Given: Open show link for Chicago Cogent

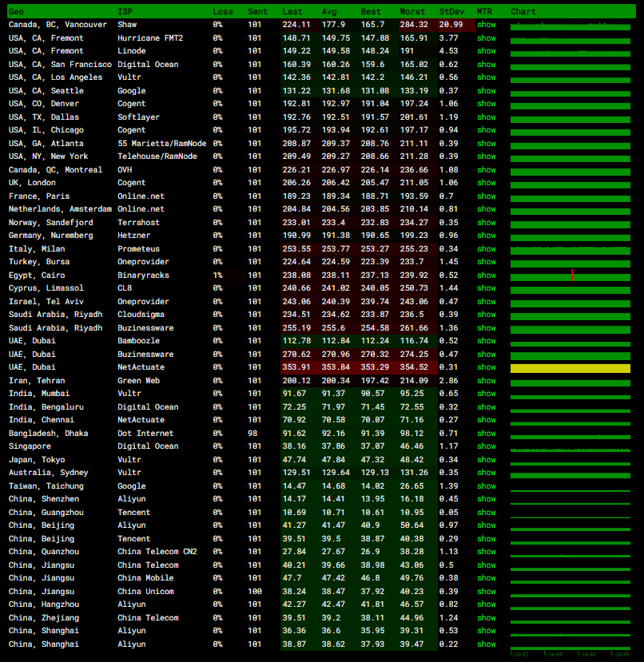Looking at the screenshot, I should pyautogui.click(x=487, y=130).
